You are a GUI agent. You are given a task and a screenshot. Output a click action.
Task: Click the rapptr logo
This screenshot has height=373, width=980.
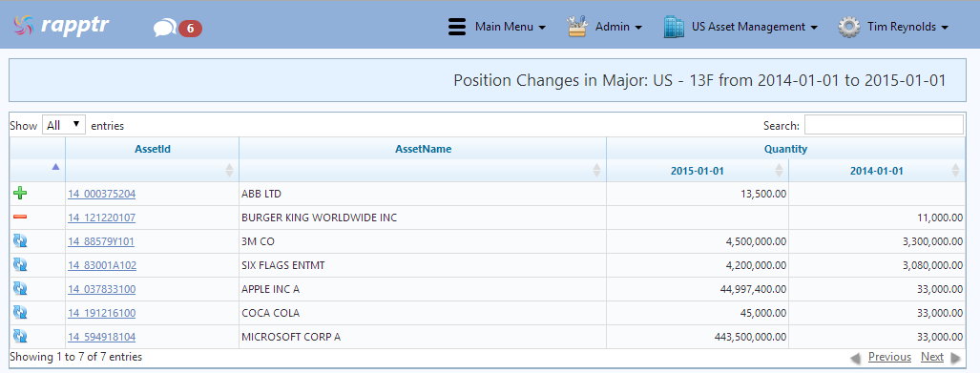tap(61, 26)
